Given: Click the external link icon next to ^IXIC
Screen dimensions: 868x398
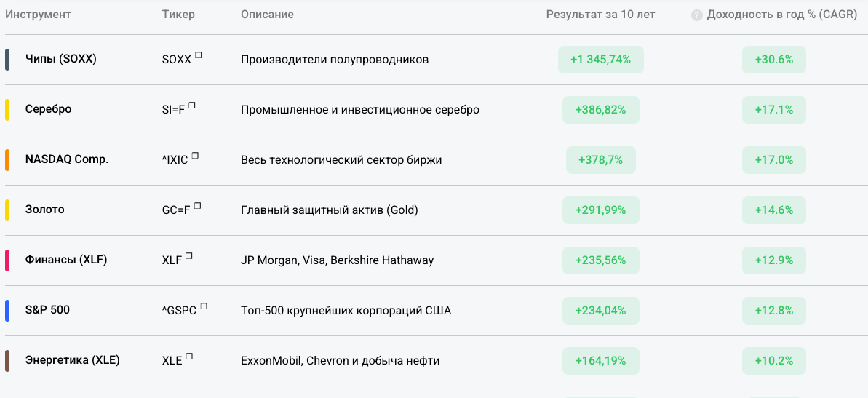Looking at the screenshot, I should [195, 155].
